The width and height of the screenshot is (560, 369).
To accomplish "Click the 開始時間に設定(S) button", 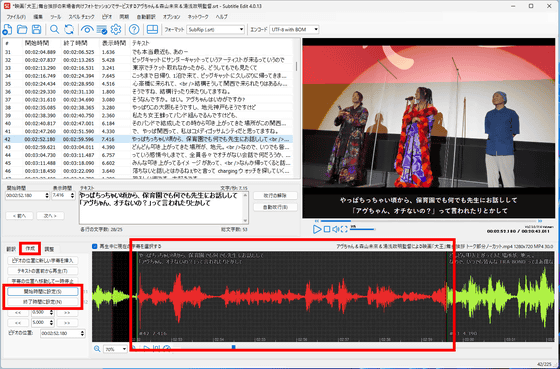I will point(43,291).
